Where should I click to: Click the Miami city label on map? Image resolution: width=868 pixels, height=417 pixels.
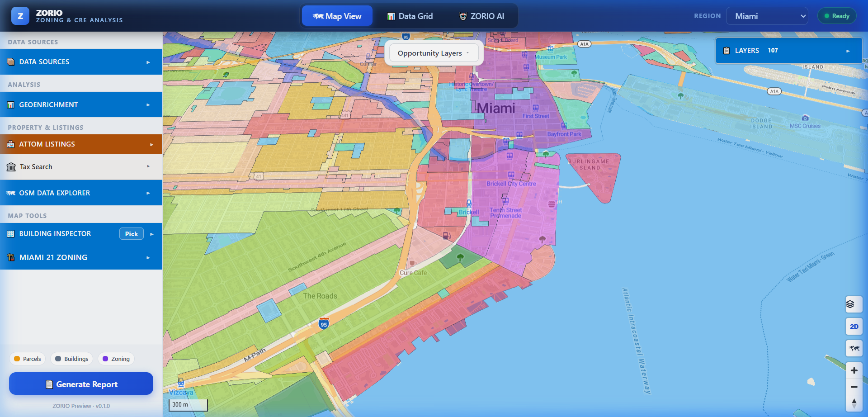(x=496, y=108)
